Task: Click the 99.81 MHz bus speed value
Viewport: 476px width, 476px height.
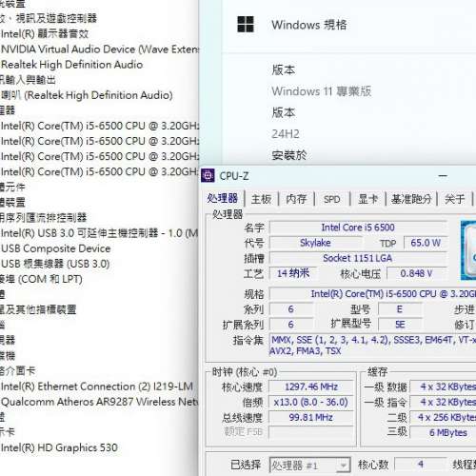Action: (x=311, y=417)
